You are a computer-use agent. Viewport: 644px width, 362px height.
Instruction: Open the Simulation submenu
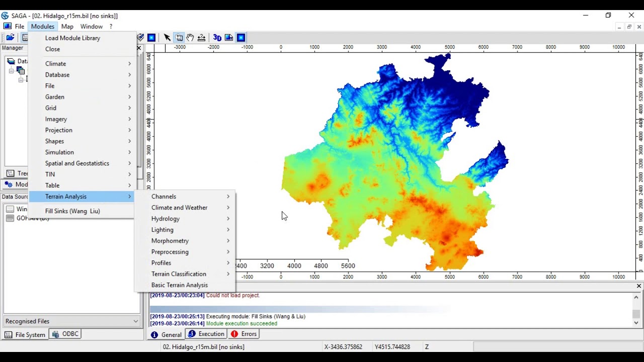tap(82, 152)
